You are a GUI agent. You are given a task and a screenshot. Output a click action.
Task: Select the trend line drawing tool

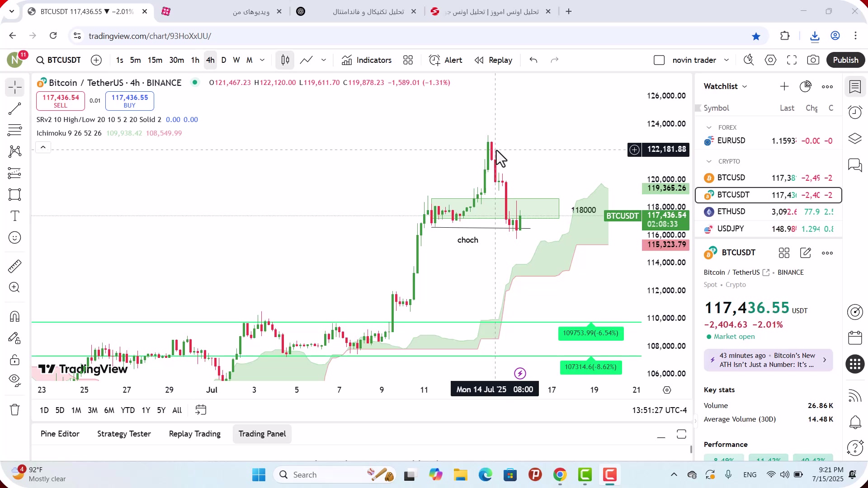pyautogui.click(x=15, y=109)
